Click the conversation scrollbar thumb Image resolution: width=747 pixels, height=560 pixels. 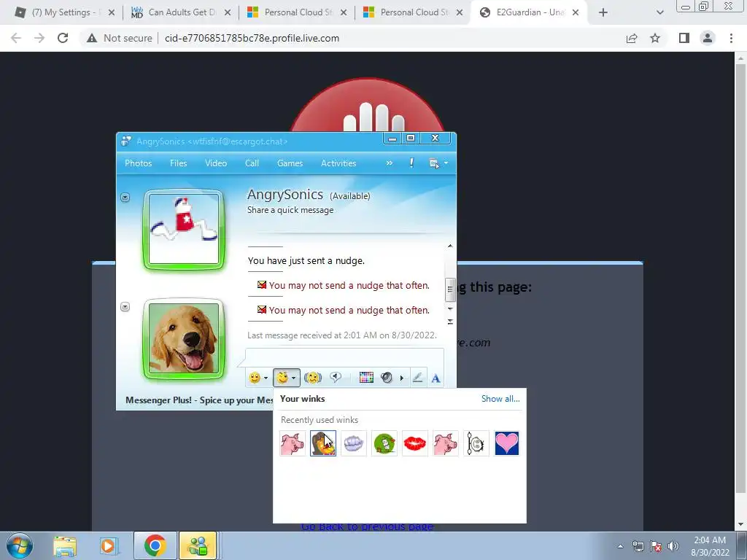coord(449,289)
